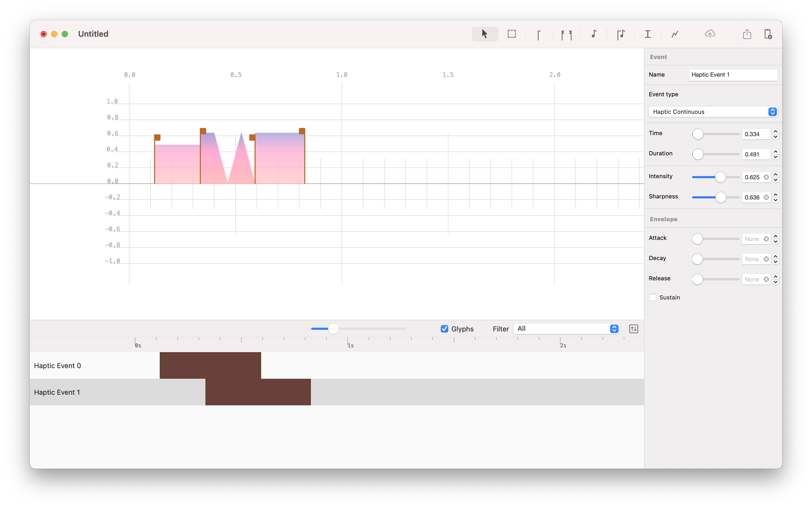Clear the Sharpness value with x icon
This screenshot has width=812, height=508.
point(766,197)
